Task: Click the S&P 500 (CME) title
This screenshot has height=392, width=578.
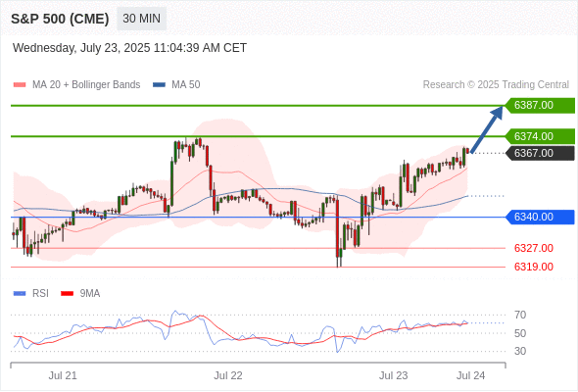Action: (x=60, y=19)
